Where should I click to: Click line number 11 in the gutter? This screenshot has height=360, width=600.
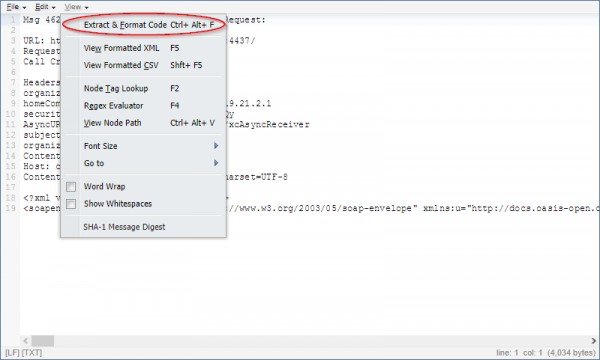coord(11,124)
